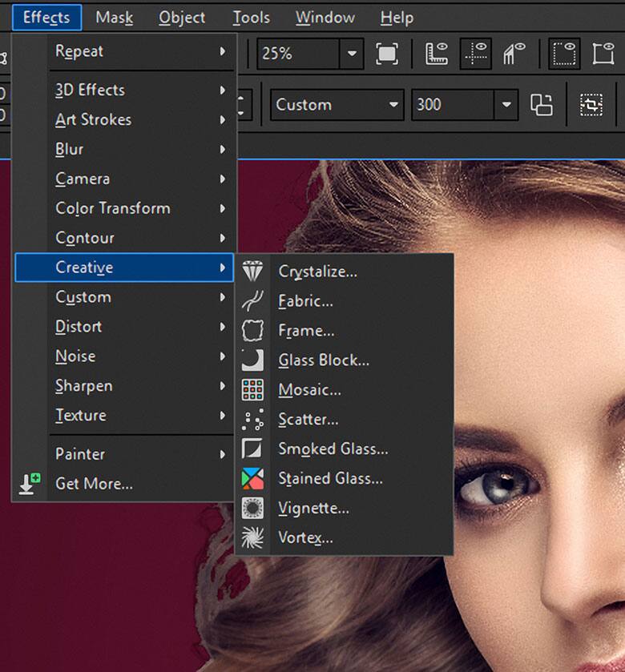
Task: Click the resample image icon beside 300
Action: coord(542,105)
